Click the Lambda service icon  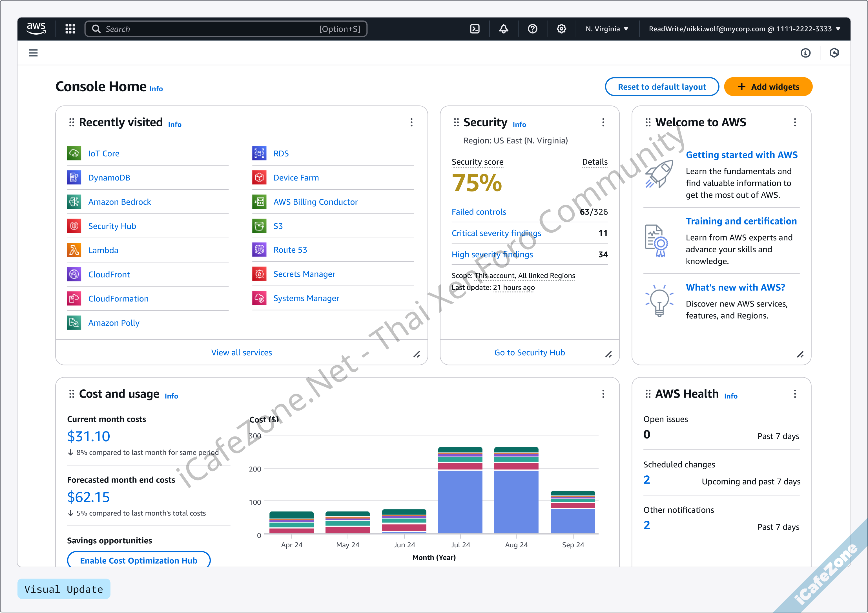pos(74,250)
